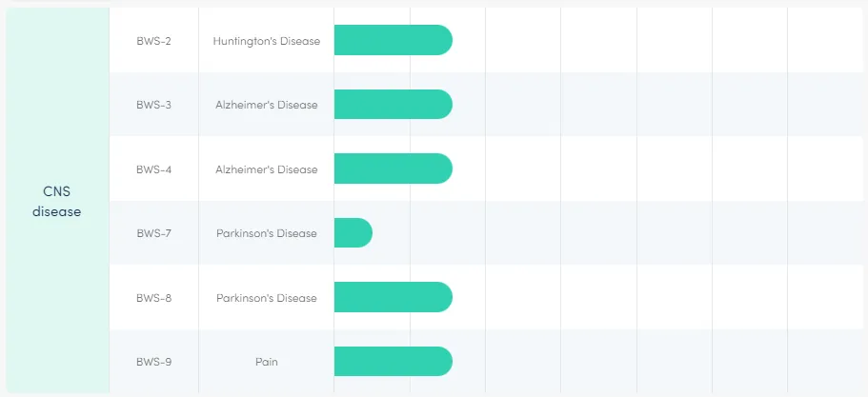Select the BWS-2 program label

(x=153, y=41)
